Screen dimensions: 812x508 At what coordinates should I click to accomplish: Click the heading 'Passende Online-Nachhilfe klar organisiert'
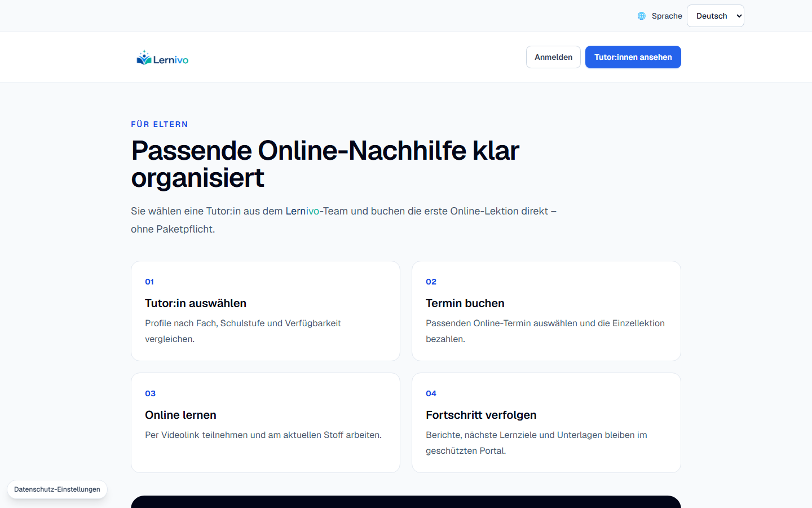tap(325, 164)
